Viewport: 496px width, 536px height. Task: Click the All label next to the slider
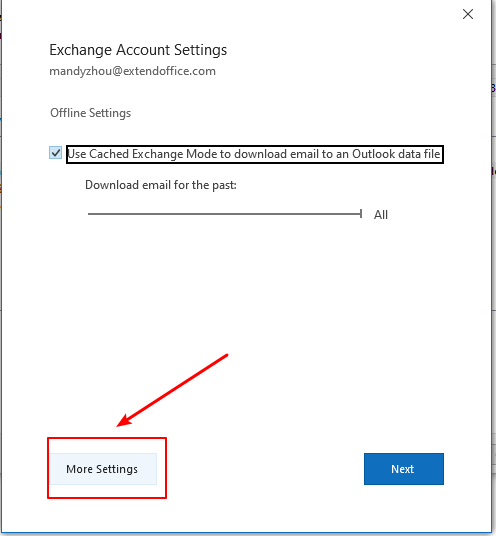coord(381,215)
